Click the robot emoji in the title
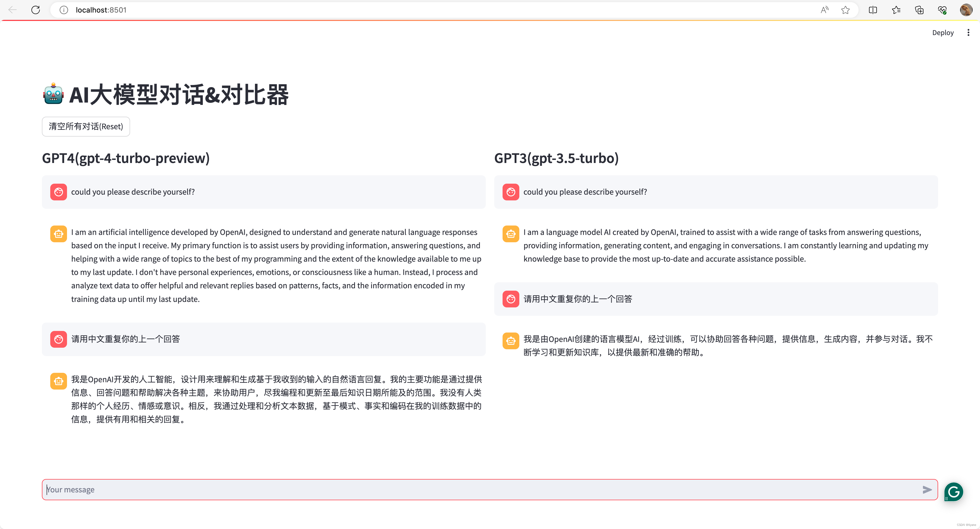 click(53, 94)
